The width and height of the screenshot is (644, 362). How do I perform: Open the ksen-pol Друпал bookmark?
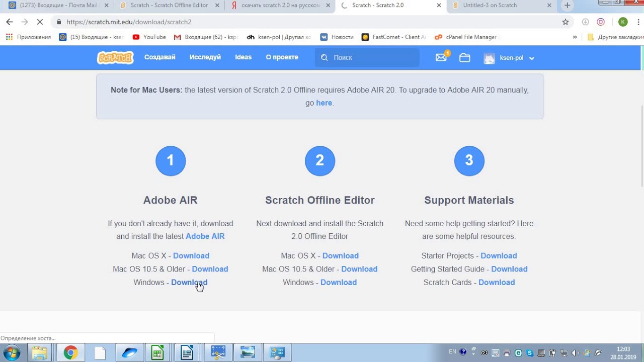279,37
